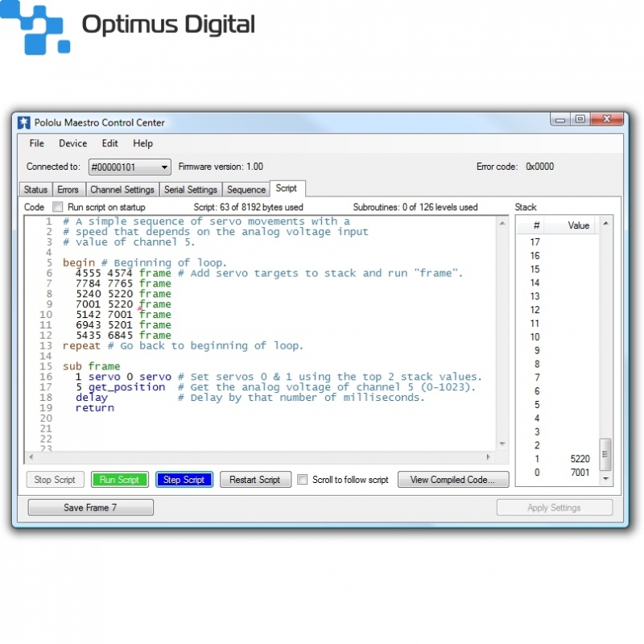The height and width of the screenshot is (644, 644).
Task: Click the Pololu Maestro title bar icon
Action: click(x=24, y=122)
